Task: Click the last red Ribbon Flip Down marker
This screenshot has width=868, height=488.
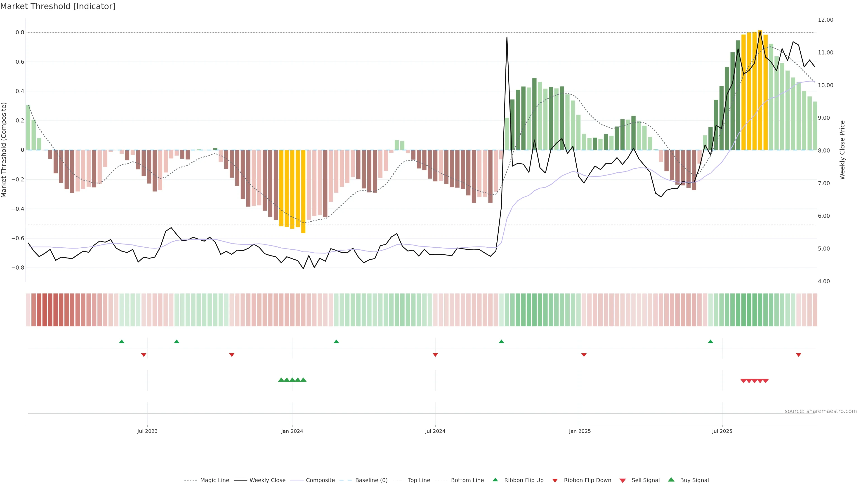Action: 798,355
